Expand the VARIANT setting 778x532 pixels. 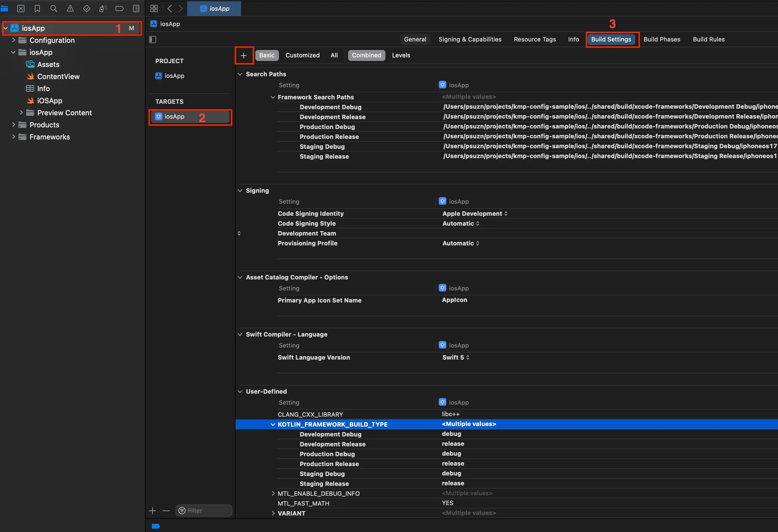[273, 513]
